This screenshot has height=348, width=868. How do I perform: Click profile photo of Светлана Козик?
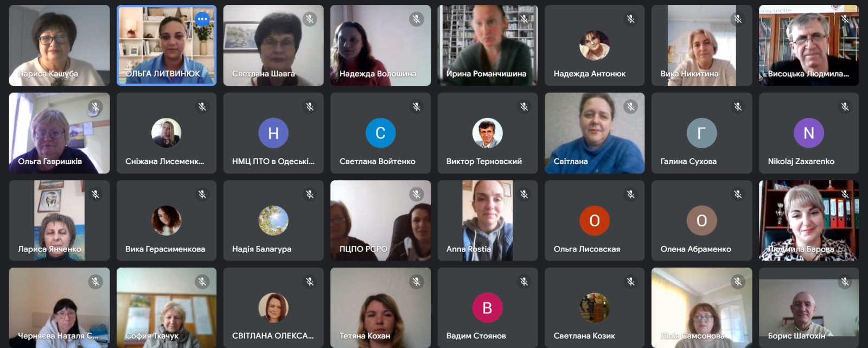click(595, 308)
